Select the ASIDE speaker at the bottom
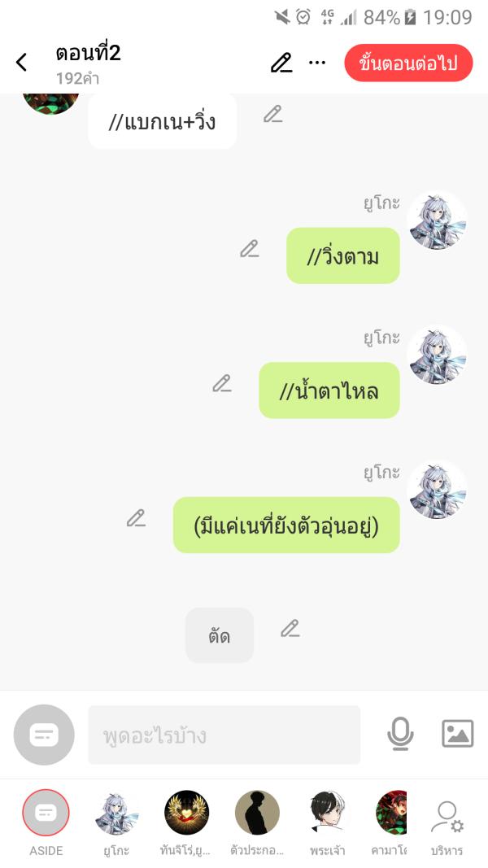Image resolution: width=488 pixels, height=868 pixels. tap(46, 822)
